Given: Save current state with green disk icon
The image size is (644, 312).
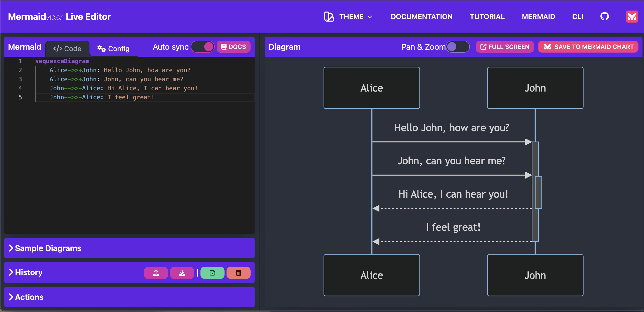Looking at the screenshot, I should 212,273.
